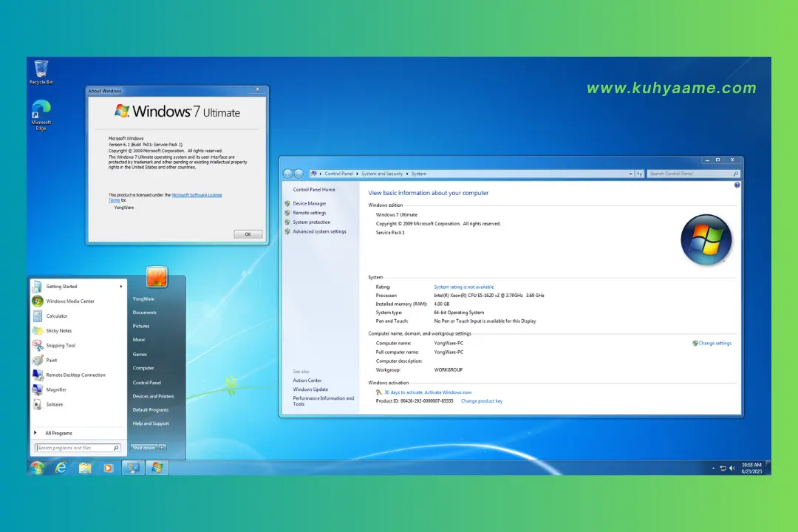Close the About Windows dialog
This screenshot has width=798, height=532.
258,89
